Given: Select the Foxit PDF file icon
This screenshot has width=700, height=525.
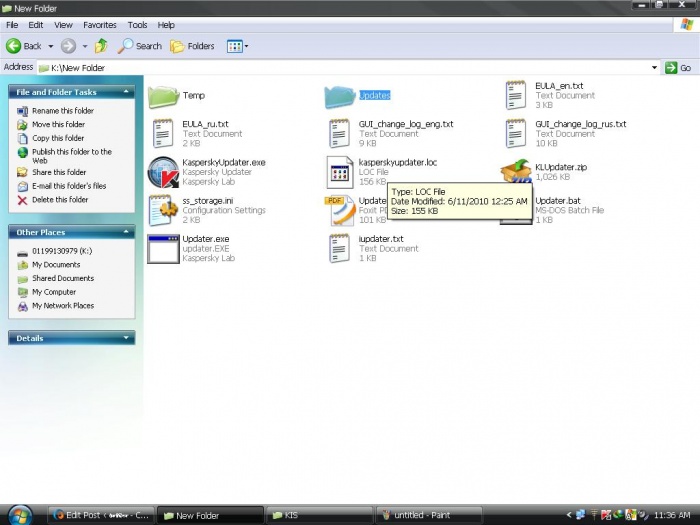Looking at the screenshot, I should tap(340, 210).
